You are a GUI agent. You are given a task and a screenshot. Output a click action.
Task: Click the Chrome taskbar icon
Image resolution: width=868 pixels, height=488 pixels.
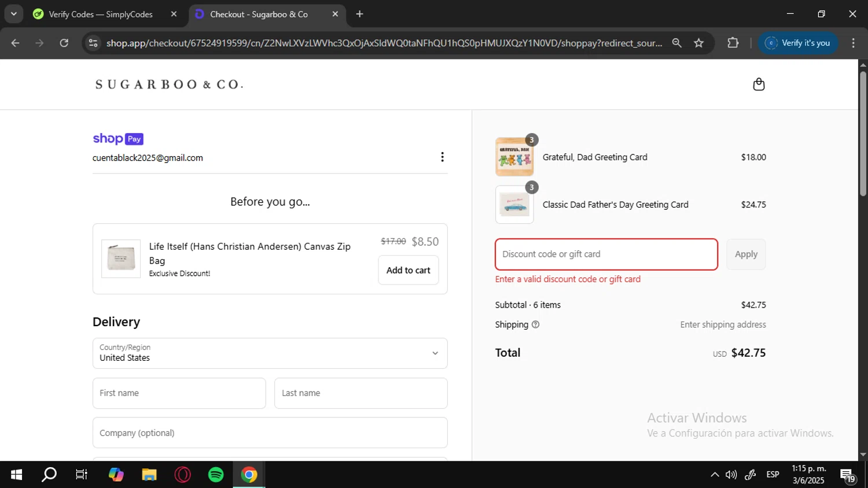click(x=249, y=475)
